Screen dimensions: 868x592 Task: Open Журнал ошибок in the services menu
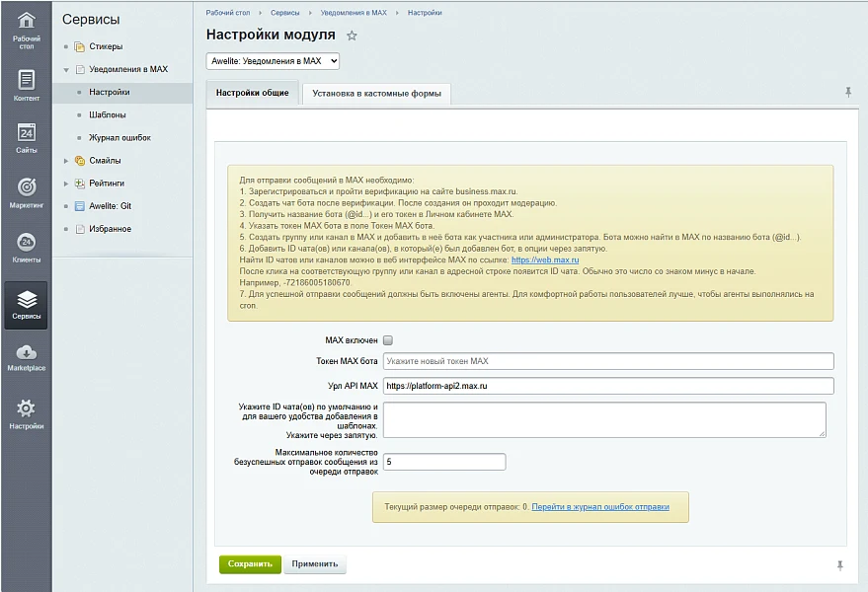(120, 137)
